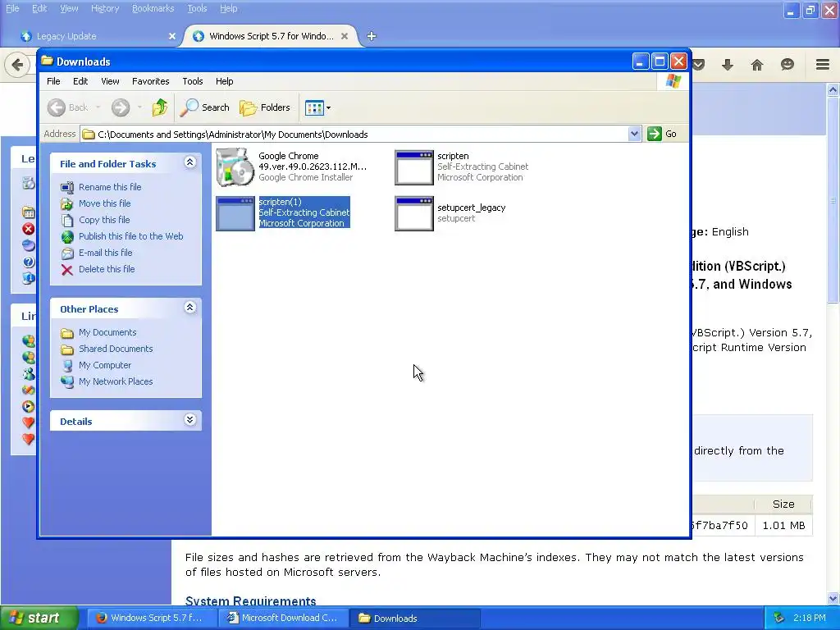Open the Back history dropdown arrow

click(x=98, y=107)
